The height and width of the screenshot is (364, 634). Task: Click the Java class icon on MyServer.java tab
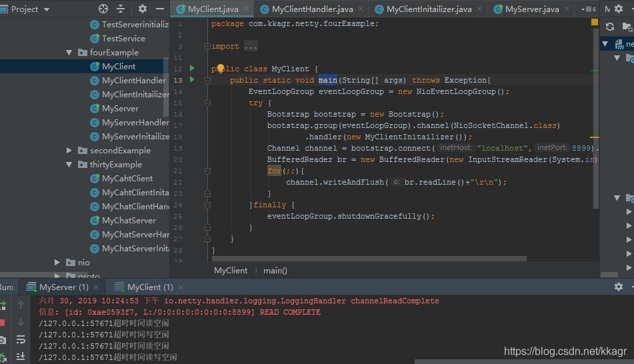[x=499, y=9]
